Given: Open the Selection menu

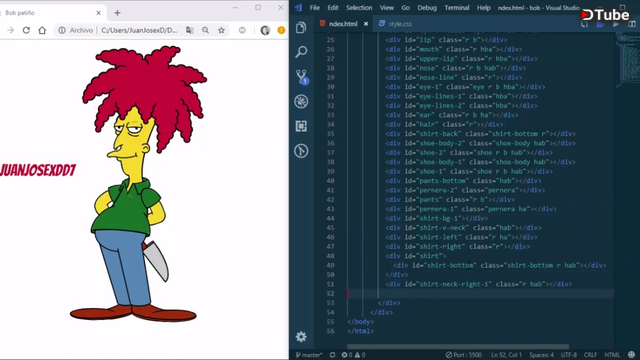Looking at the screenshot, I should tap(359, 8).
